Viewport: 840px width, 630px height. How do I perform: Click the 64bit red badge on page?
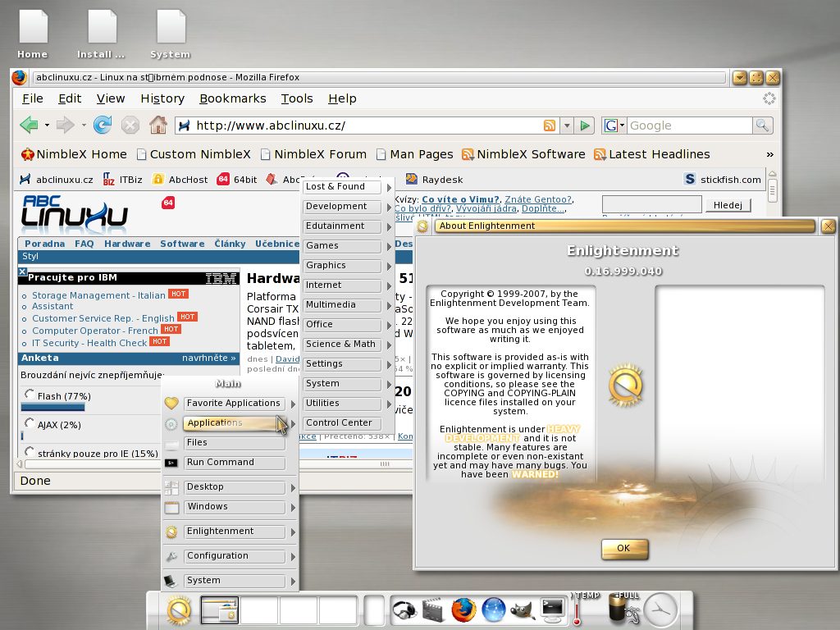[x=168, y=203]
